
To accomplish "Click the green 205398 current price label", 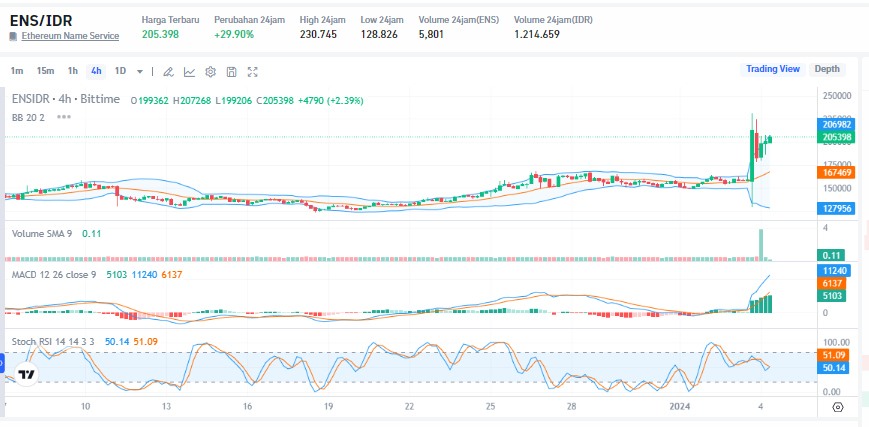I will click(836, 137).
